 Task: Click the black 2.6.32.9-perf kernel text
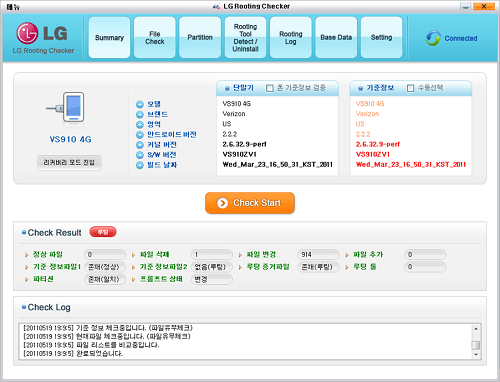tap(244, 144)
